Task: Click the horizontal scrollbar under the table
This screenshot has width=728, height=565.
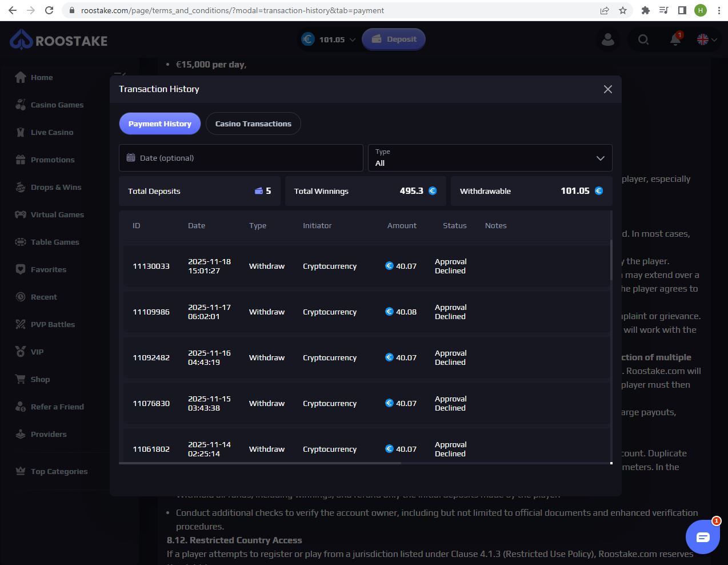Action: coord(260,463)
